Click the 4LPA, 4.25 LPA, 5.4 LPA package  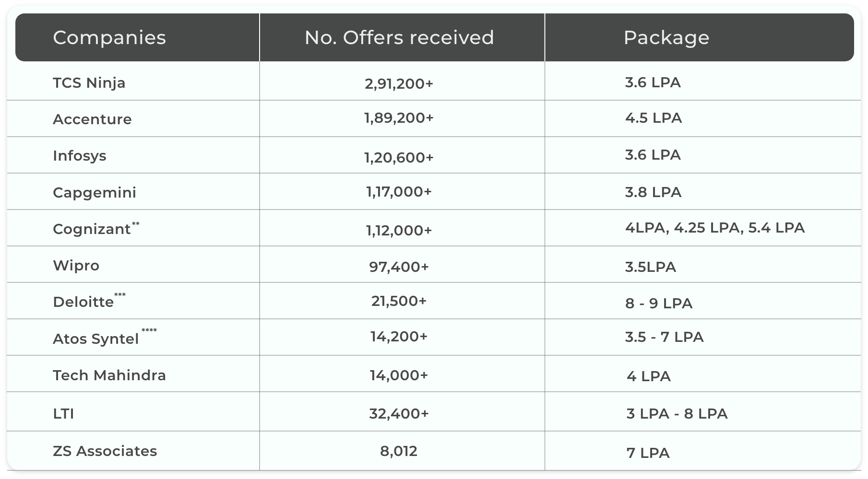pos(714,228)
